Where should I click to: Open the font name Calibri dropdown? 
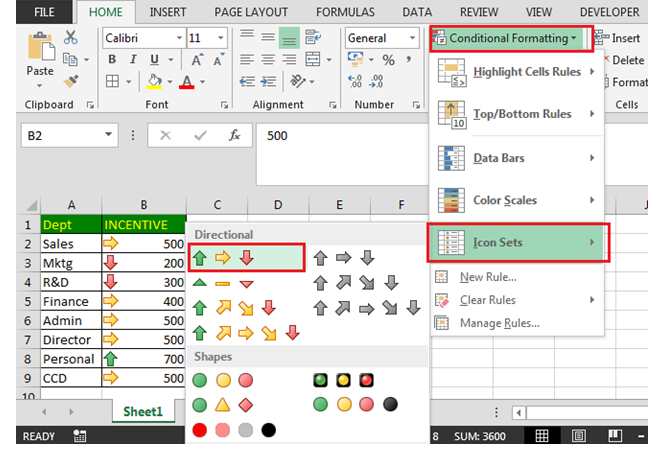pyautogui.click(x=177, y=38)
